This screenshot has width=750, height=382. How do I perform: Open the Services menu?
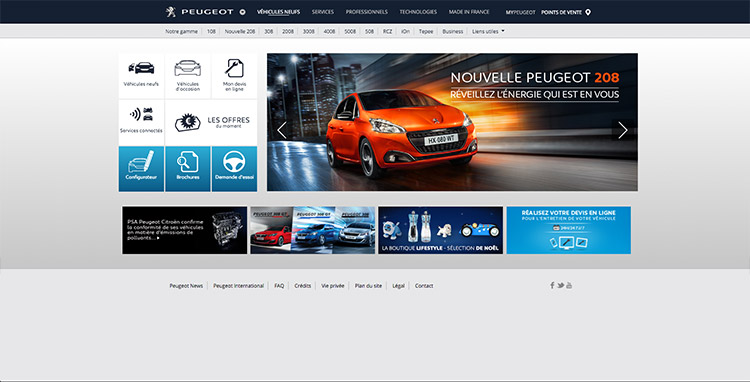(323, 12)
